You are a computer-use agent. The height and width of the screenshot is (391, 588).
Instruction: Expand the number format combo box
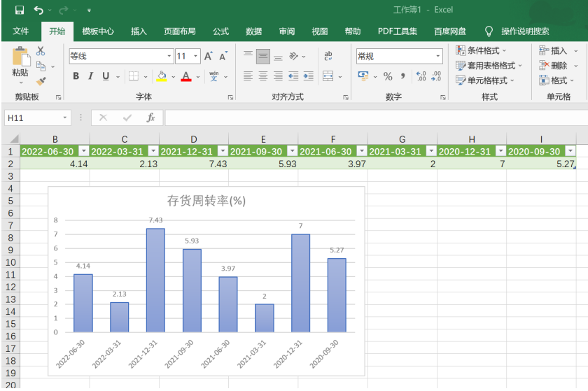[438, 56]
